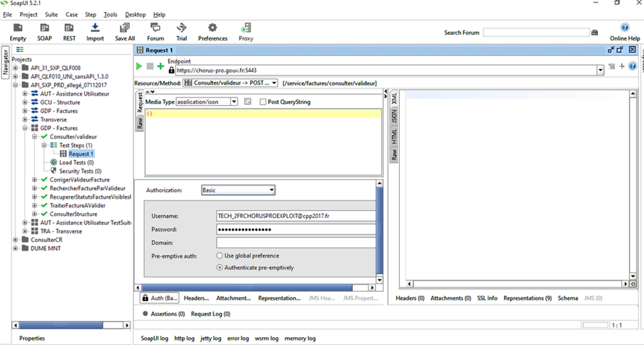This screenshot has height=345, width=644.
Task: Click the request panel help icon
Action: coord(633,66)
